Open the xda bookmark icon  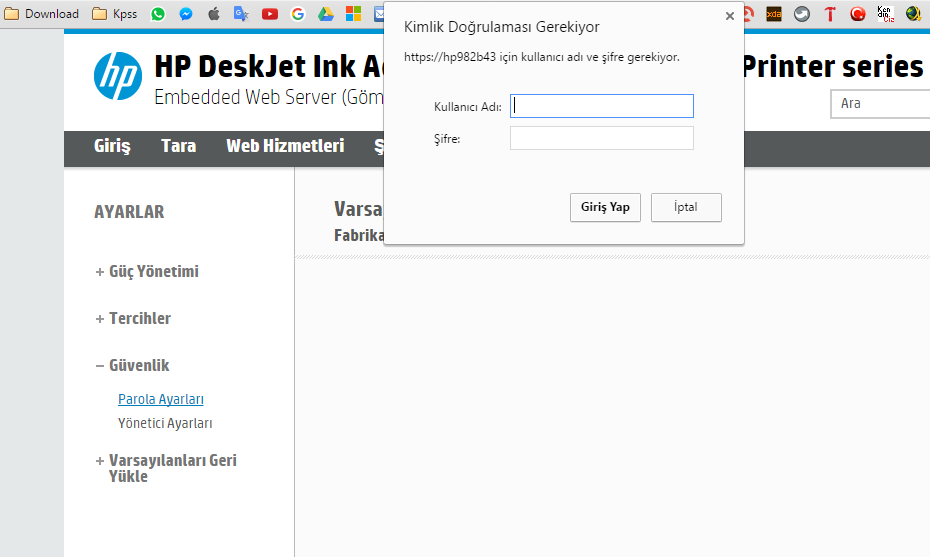pos(773,14)
